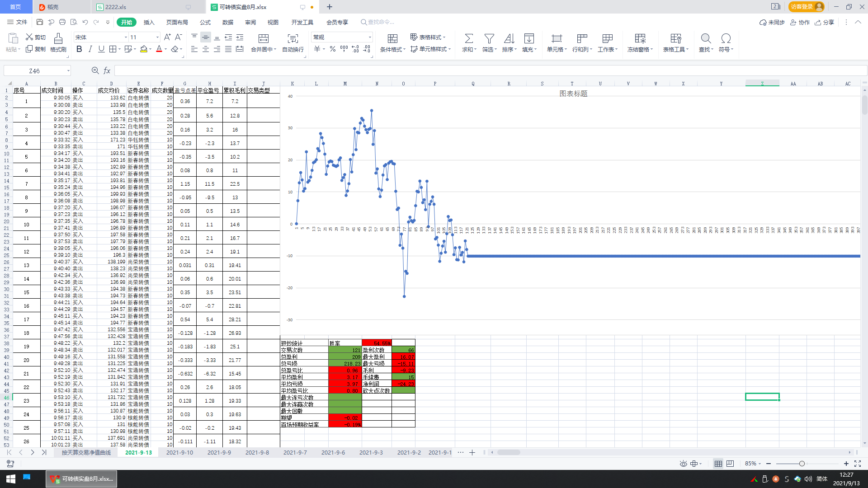Undo the last action
This screenshot has width=868, height=488.
tap(85, 22)
